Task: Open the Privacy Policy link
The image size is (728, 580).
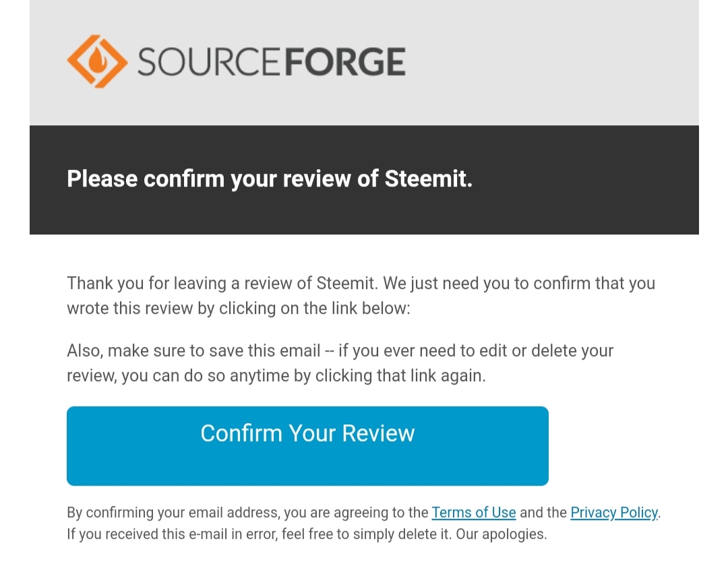Action: point(613,513)
